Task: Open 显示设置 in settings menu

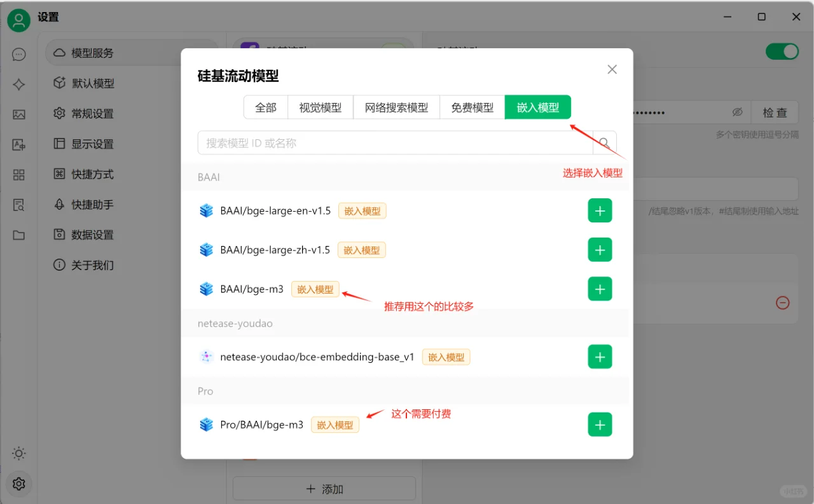Action: tap(93, 144)
